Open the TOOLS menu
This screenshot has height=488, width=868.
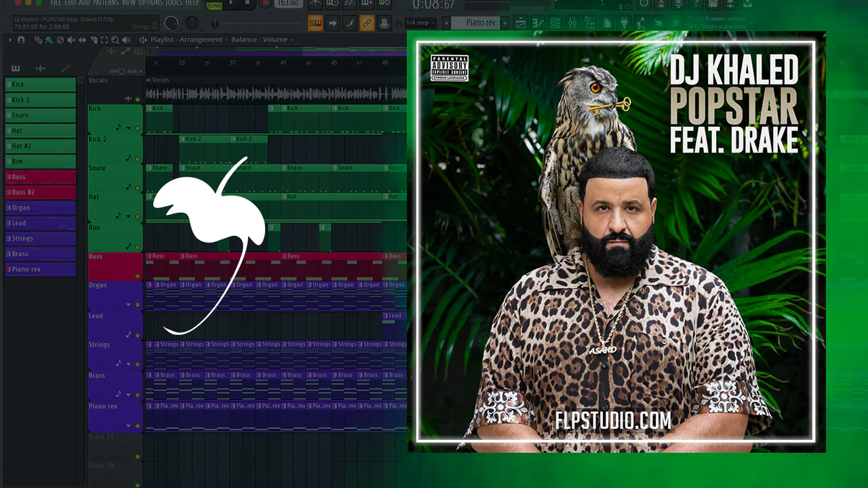(x=174, y=3)
